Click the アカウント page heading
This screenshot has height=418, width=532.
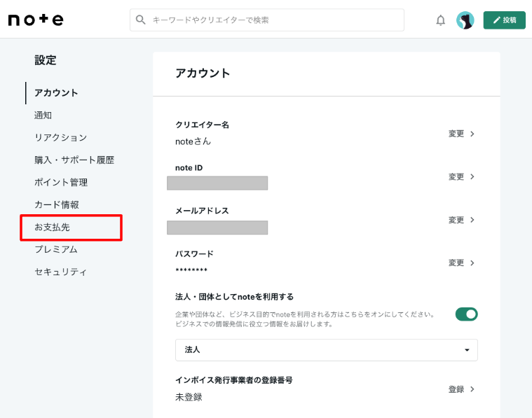point(203,74)
